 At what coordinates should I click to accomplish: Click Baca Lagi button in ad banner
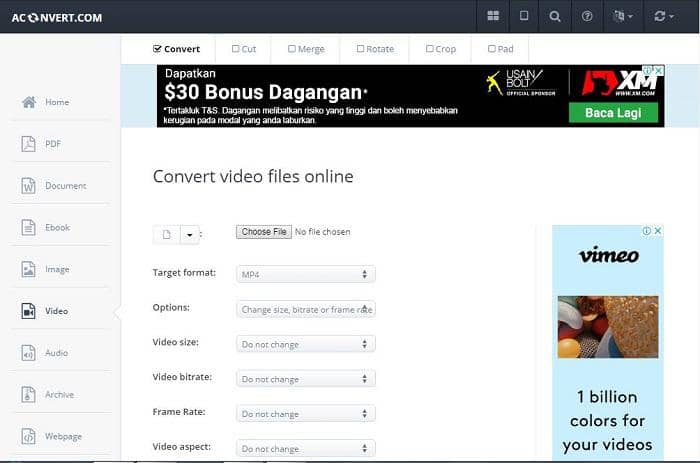pyautogui.click(x=614, y=113)
